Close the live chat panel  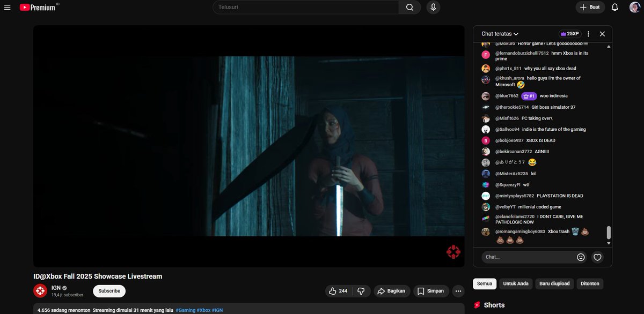pos(602,34)
